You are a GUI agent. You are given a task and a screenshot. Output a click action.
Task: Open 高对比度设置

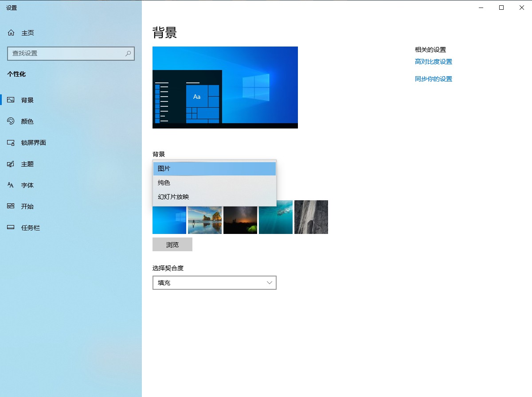433,62
